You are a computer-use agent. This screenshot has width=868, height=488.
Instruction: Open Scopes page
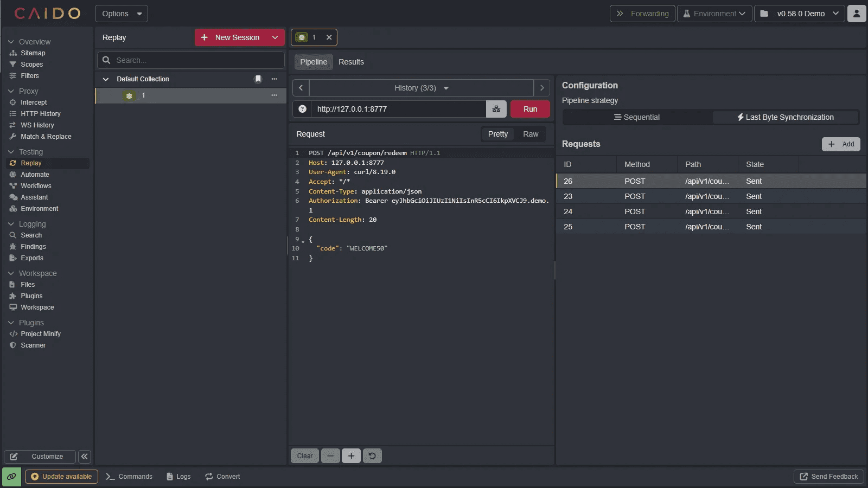pos(31,65)
